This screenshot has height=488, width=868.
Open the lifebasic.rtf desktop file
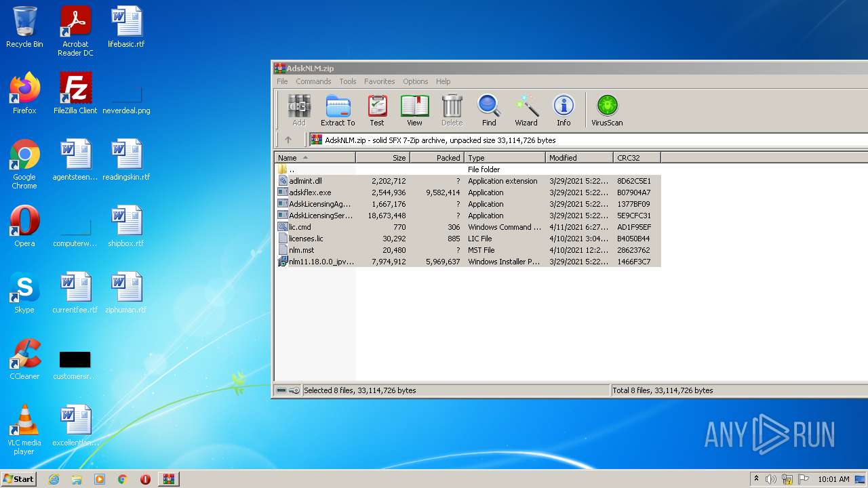pyautogui.click(x=126, y=27)
